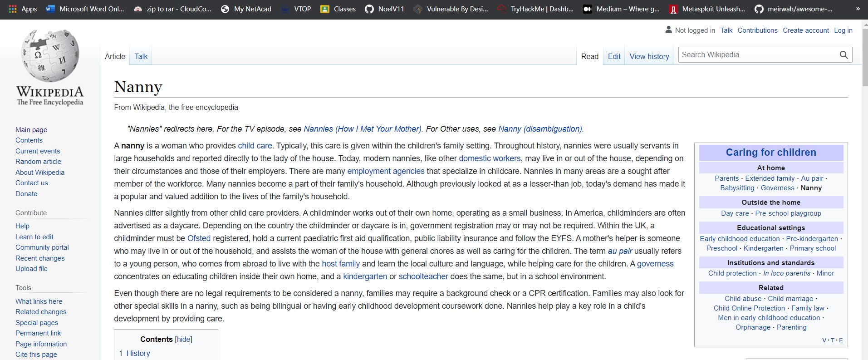Hide the Contents box
Image resolution: width=868 pixels, height=360 pixels.
pyautogui.click(x=184, y=339)
